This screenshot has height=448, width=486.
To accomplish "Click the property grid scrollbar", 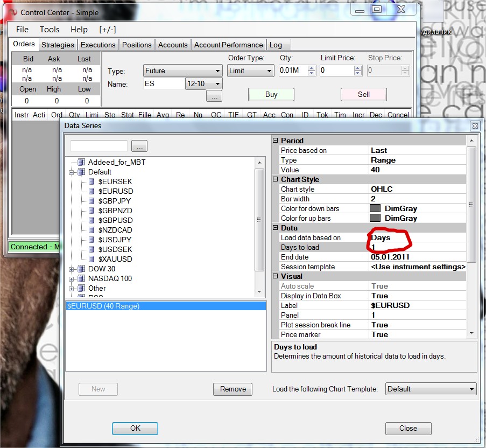I will tap(471, 205).
